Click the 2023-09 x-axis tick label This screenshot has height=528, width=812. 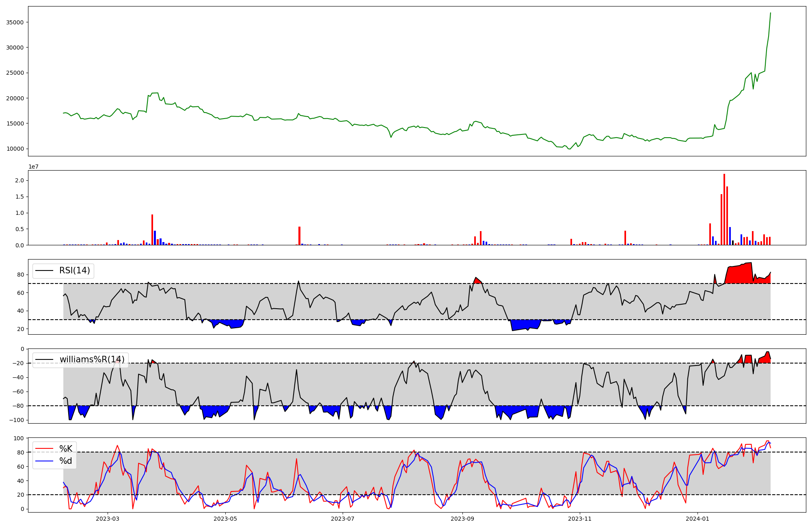[462, 519]
